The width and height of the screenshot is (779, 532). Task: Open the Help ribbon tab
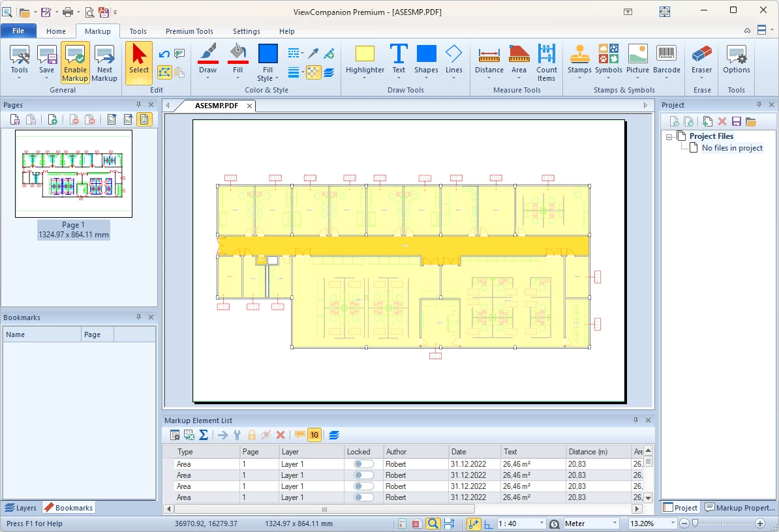pyautogui.click(x=286, y=31)
